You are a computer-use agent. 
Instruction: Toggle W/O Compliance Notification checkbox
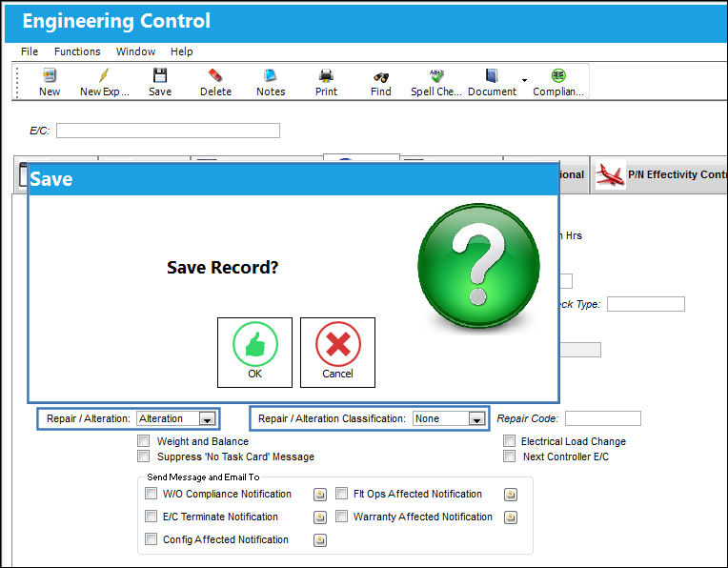pos(151,494)
